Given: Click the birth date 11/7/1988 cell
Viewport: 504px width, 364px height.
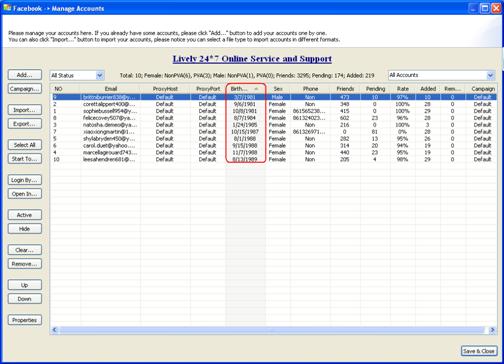Looking at the screenshot, I should click(x=246, y=152).
